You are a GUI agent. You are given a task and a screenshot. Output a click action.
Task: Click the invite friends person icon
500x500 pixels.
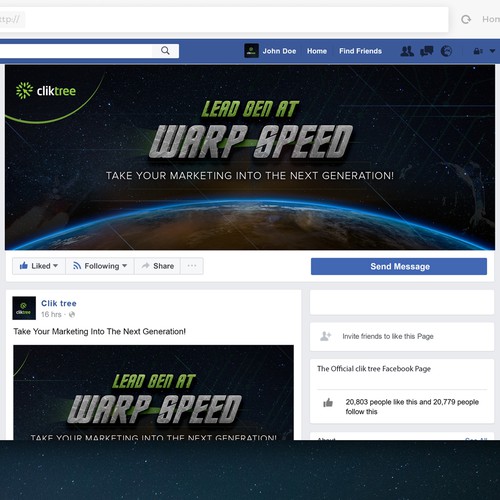tap(325, 336)
